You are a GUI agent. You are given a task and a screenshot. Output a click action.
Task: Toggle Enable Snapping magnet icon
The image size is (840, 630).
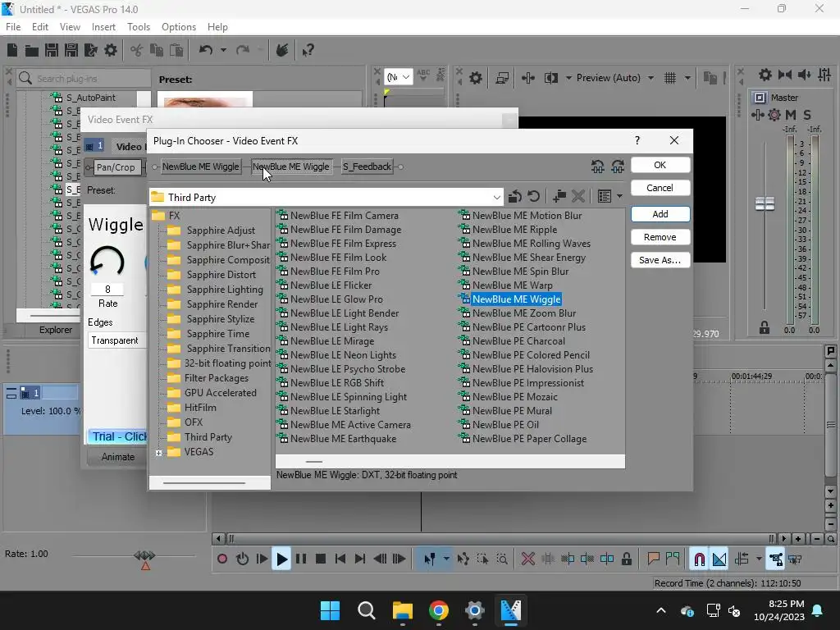[x=699, y=559]
